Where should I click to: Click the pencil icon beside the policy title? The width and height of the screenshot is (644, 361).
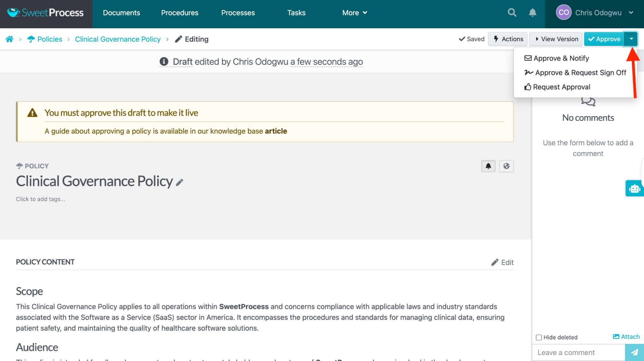click(180, 183)
